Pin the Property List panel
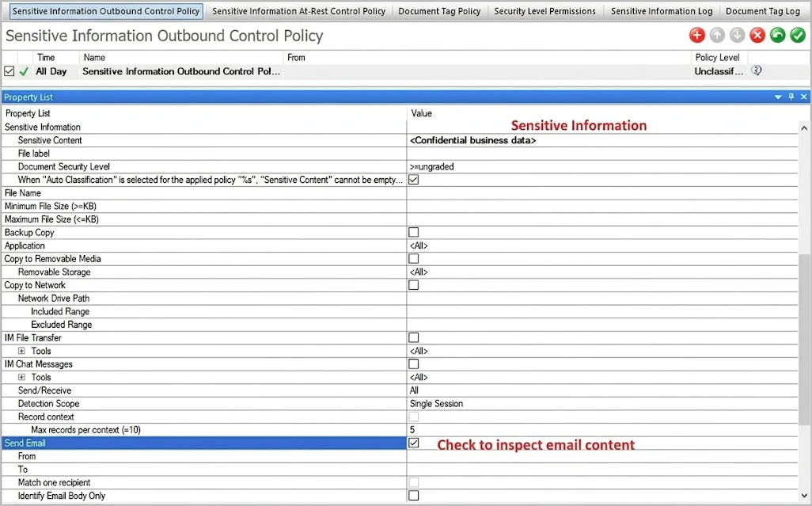This screenshot has height=506, width=812. tap(791, 97)
